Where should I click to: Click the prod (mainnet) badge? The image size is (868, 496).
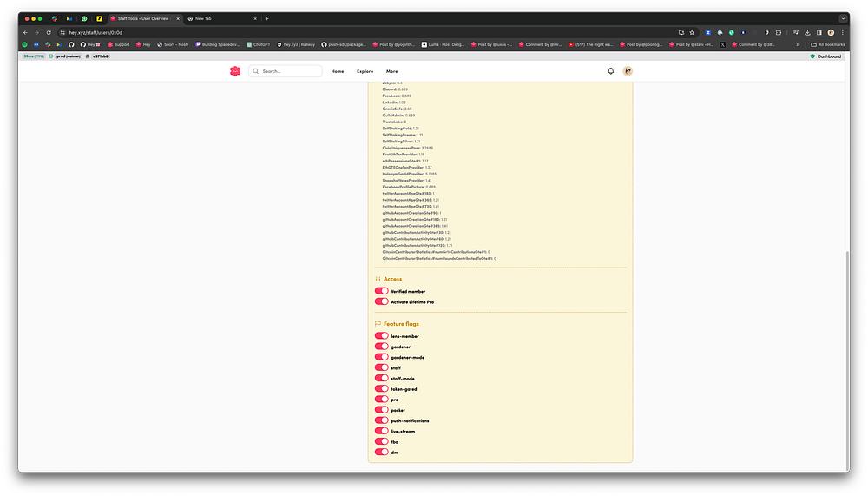coord(69,56)
